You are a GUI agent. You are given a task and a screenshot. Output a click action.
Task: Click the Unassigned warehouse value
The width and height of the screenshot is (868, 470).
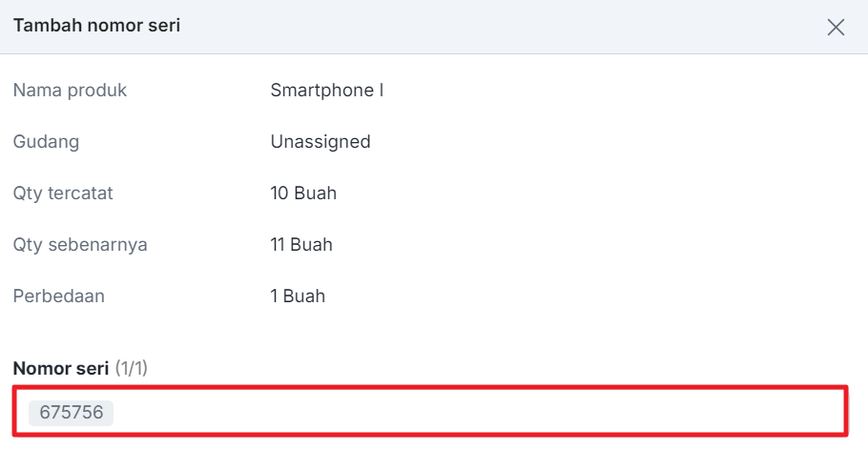pos(320,142)
